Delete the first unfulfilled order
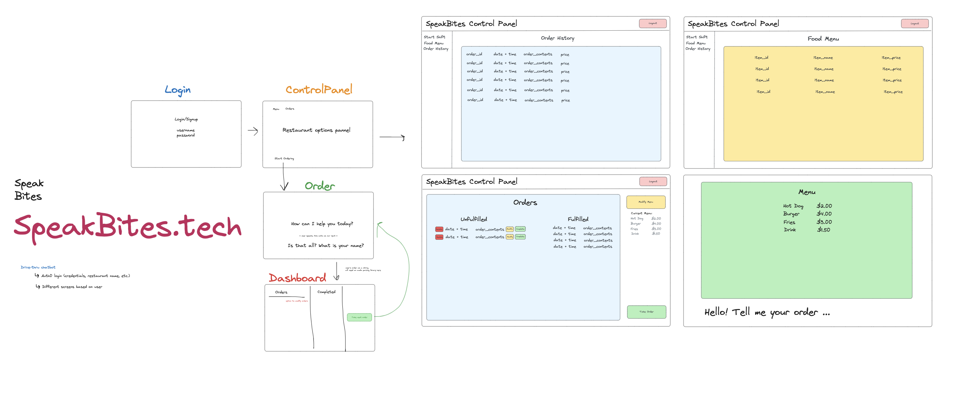This screenshot has width=980, height=397. tap(439, 229)
